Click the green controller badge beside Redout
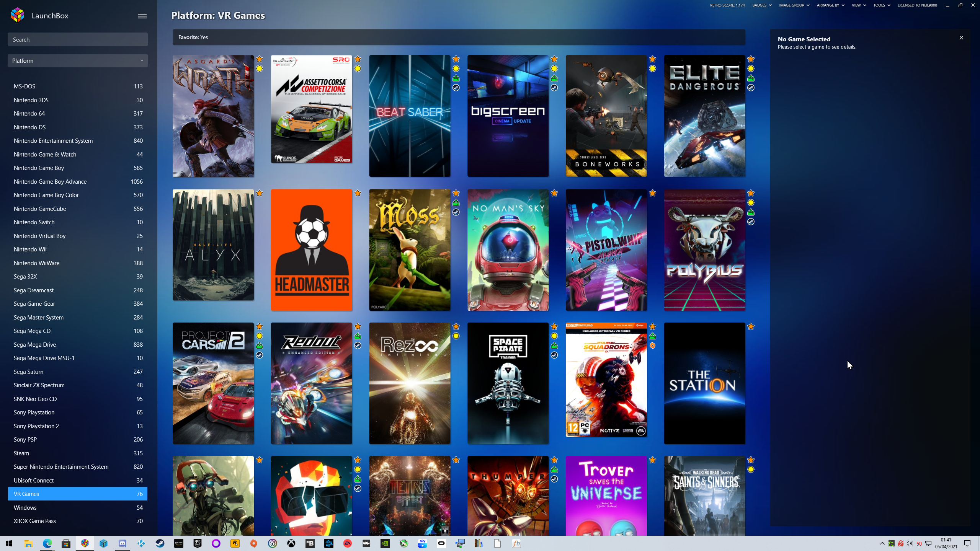Screen dimensions: 980x551 click(x=358, y=336)
